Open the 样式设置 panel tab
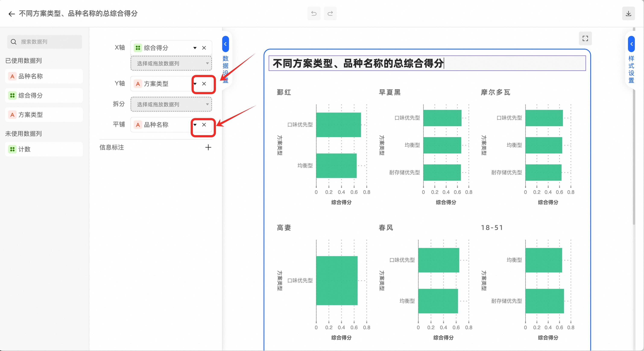Screen dimensions: 644x351 631,44
